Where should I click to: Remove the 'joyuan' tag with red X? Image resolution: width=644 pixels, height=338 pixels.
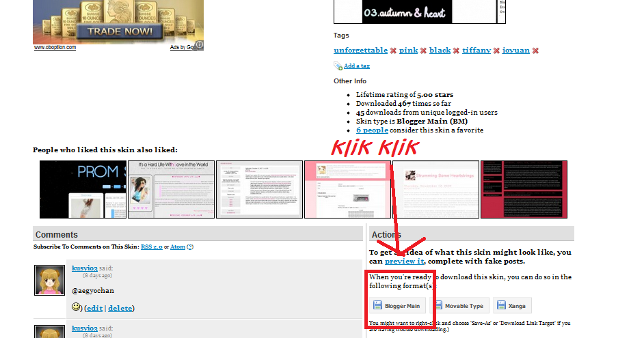click(x=535, y=51)
